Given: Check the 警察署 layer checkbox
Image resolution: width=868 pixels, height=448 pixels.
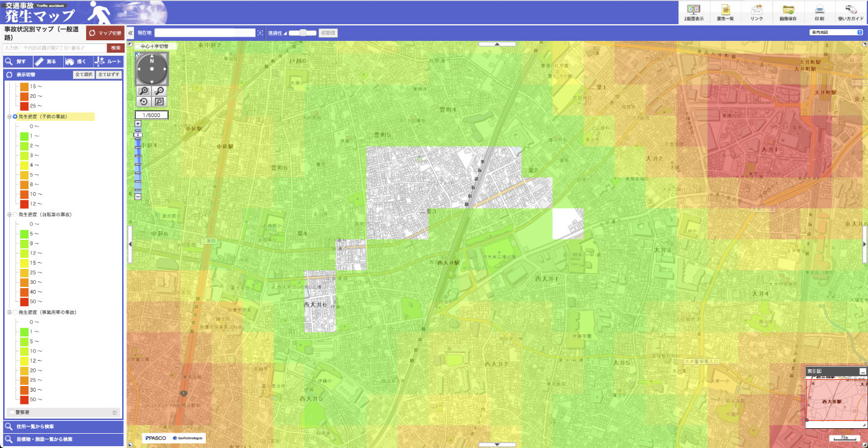Looking at the screenshot, I should [x=12, y=412].
